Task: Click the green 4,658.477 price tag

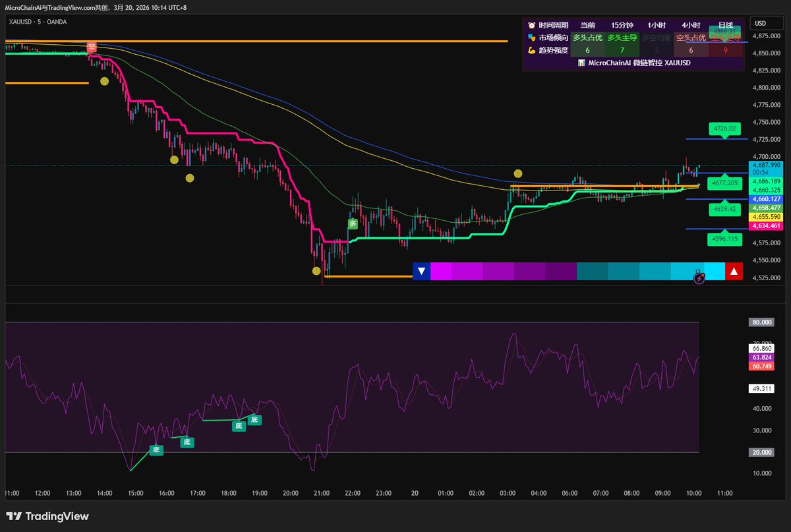Action: pos(766,208)
